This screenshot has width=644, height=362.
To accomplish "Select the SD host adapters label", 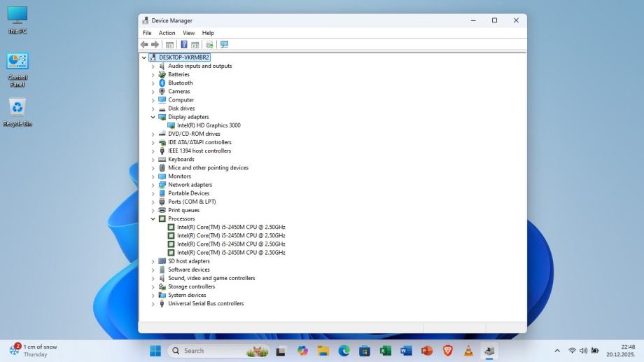I will (189, 261).
